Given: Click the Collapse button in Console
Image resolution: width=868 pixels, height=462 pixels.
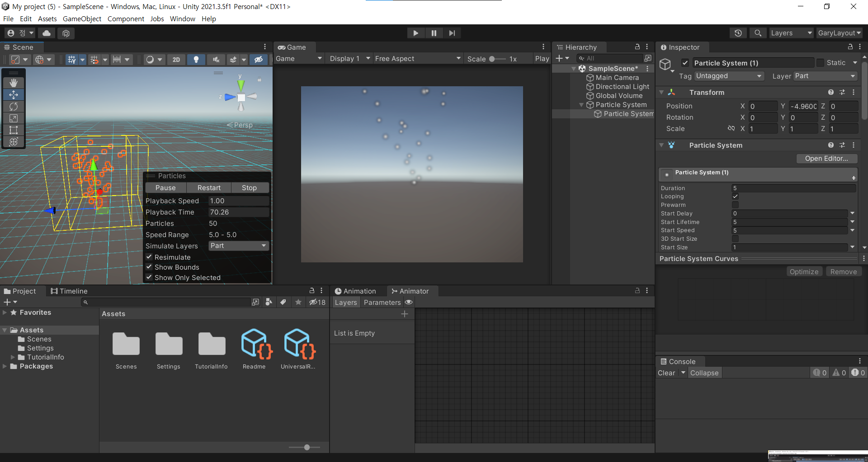Looking at the screenshot, I should click(704, 373).
